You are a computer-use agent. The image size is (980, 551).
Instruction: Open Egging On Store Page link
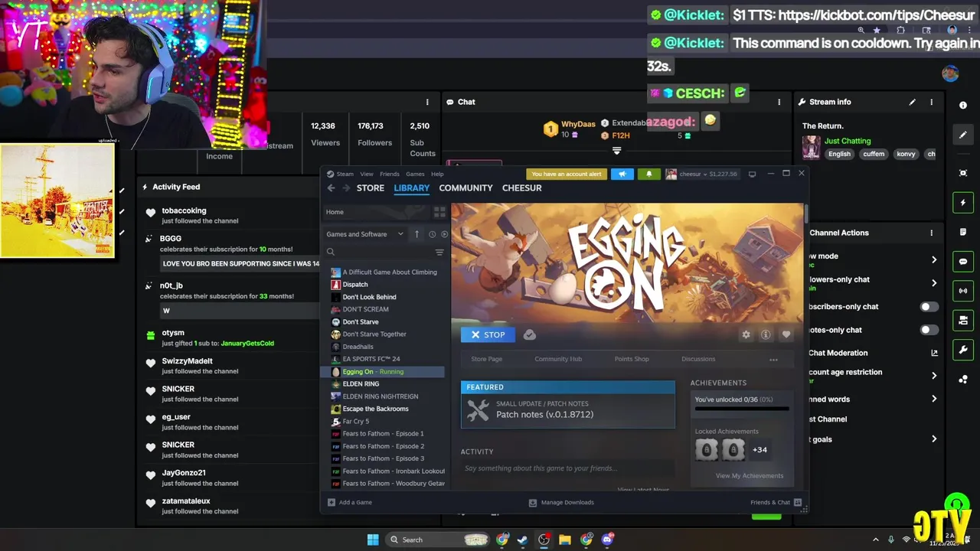(x=487, y=359)
